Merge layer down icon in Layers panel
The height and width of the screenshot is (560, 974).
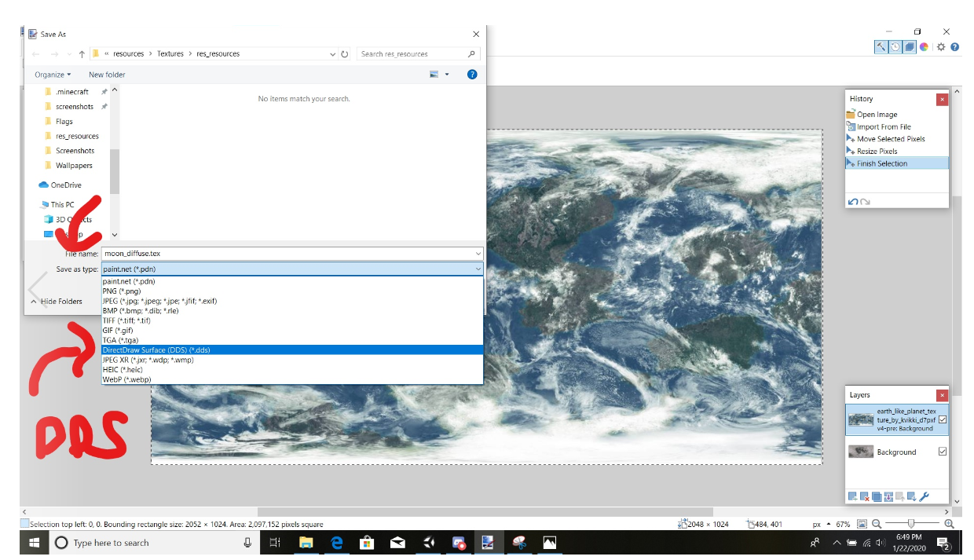(x=888, y=496)
